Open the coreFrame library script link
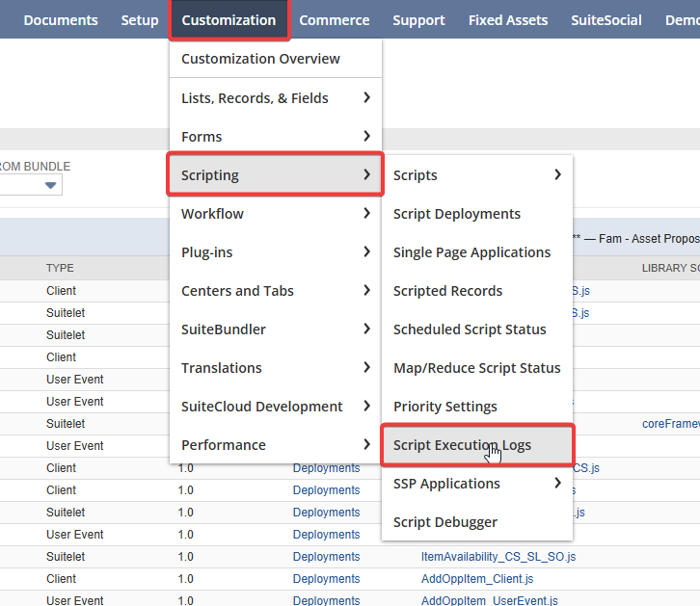The image size is (700, 606). [x=670, y=424]
